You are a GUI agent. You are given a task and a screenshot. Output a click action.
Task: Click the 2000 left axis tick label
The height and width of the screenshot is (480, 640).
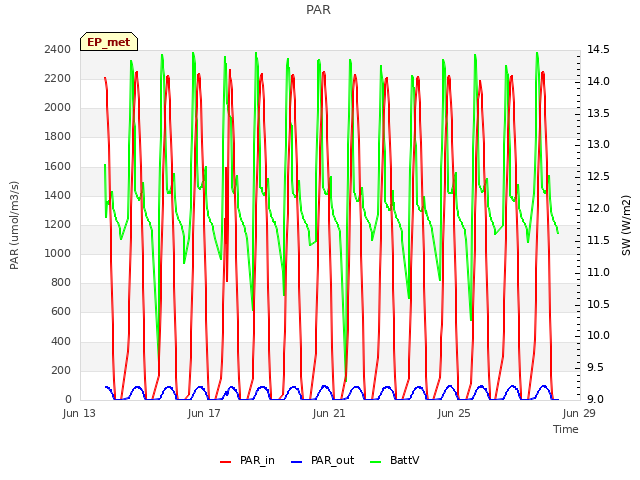[x=58, y=107]
